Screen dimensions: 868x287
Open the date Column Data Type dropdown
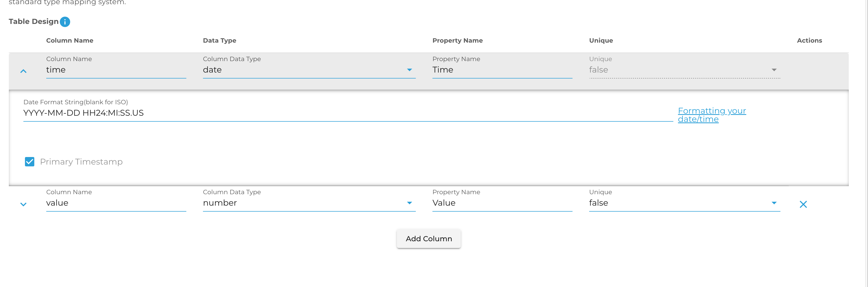[309, 70]
